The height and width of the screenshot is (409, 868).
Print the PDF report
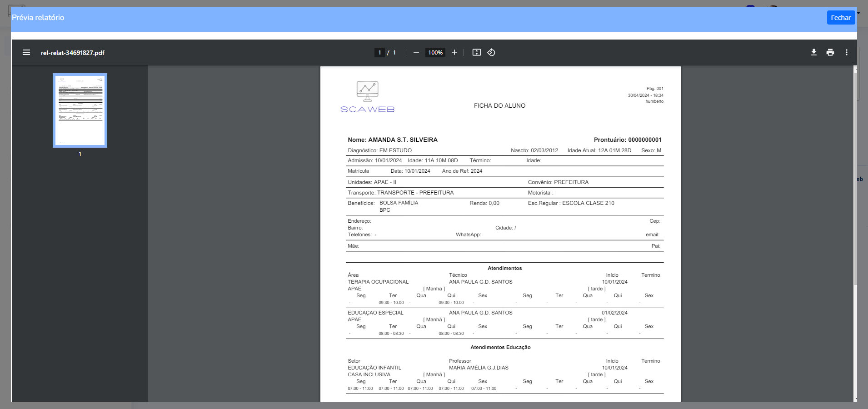pos(830,53)
